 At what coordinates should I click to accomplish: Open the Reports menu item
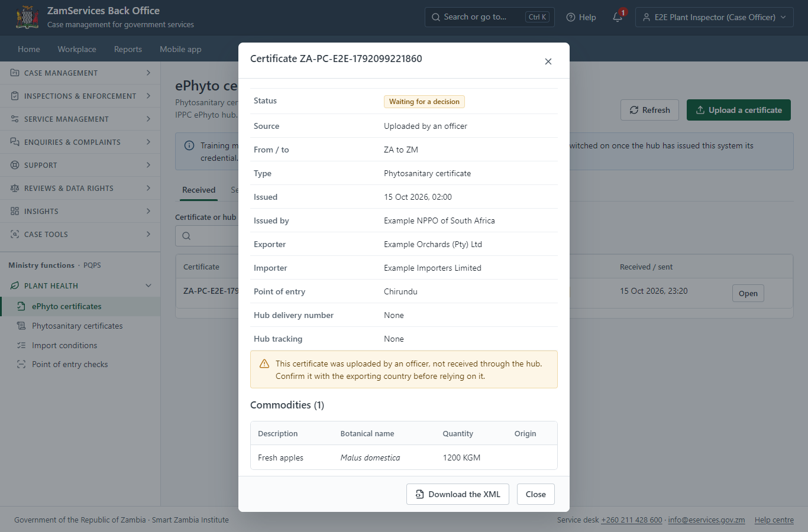point(128,49)
